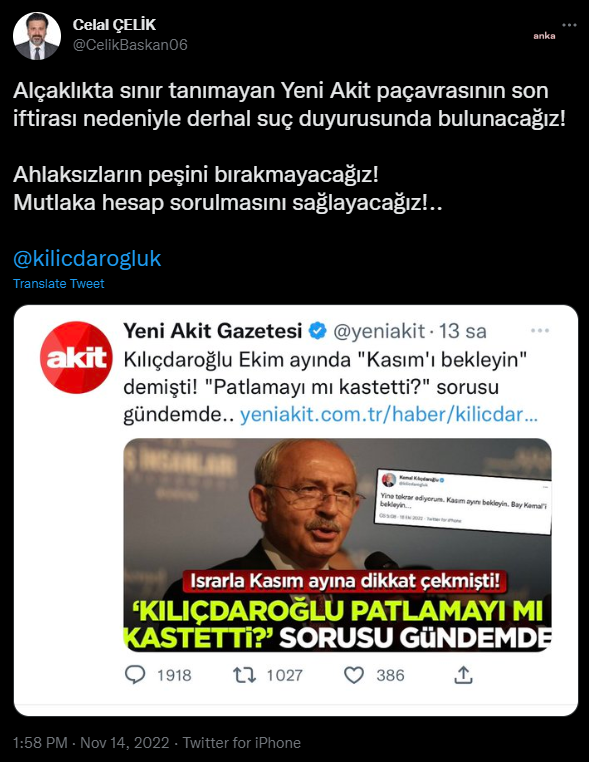Viewport: 589px width, 762px height.
Task: Open the reply icon on the quoted tweet
Action: coord(135,675)
